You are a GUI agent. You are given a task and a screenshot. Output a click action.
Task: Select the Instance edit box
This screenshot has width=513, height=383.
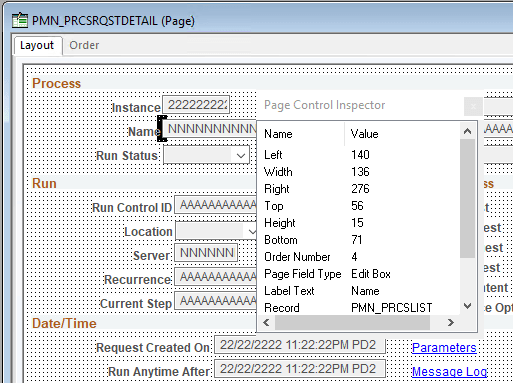[196, 105]
